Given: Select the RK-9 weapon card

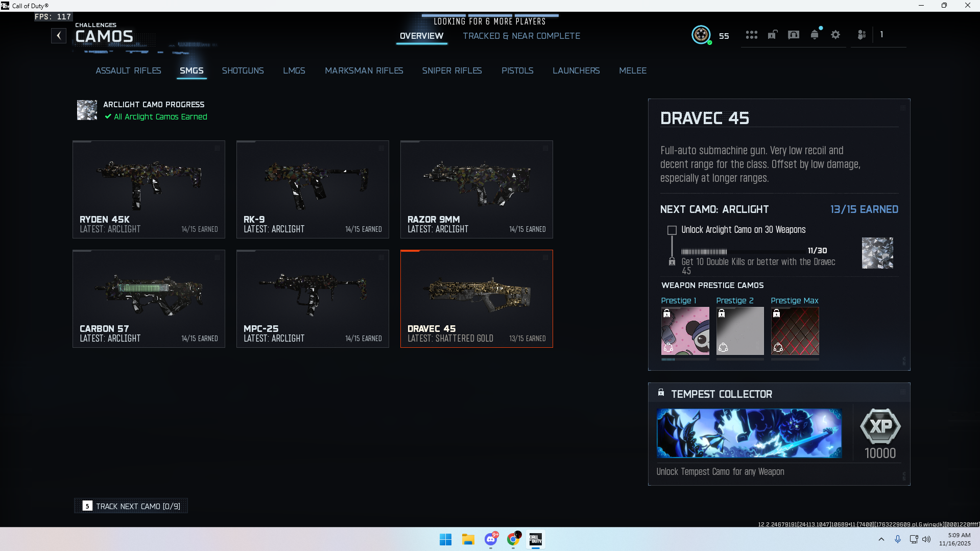Looking at the screenshot, I should (313, 189).
